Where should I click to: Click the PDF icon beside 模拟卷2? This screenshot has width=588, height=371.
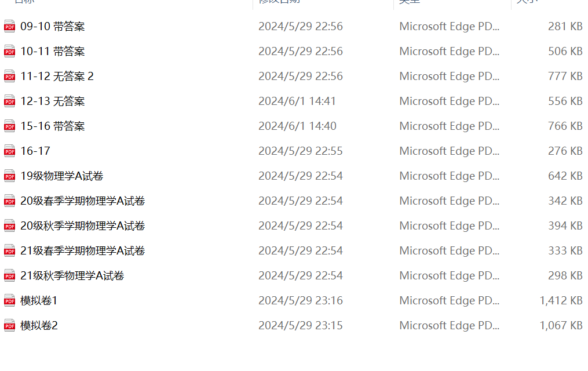click(x=9, y=325)
